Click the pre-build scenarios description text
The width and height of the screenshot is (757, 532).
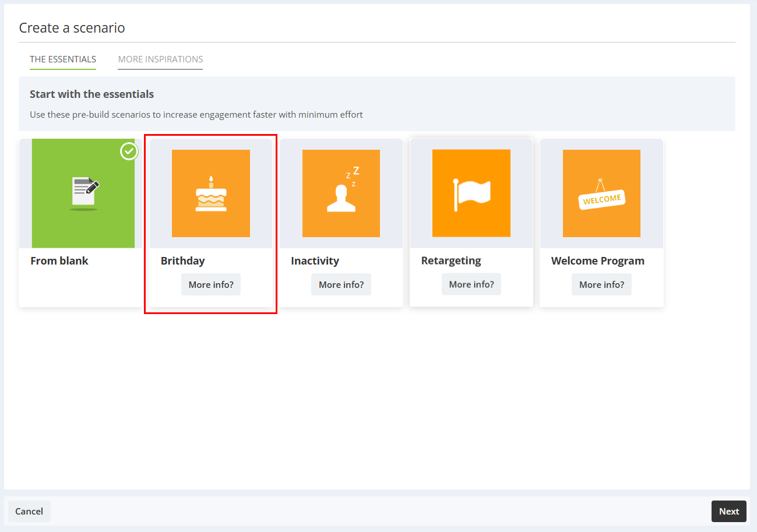click(196, 114)
